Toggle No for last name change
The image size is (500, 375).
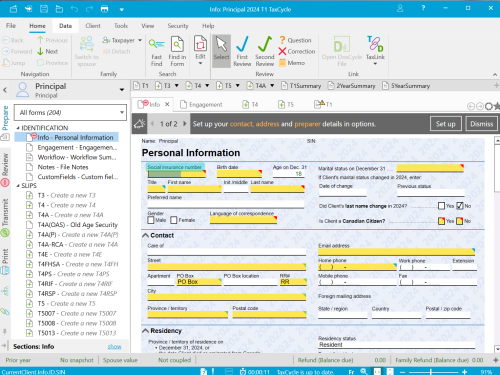pos(460,206)
